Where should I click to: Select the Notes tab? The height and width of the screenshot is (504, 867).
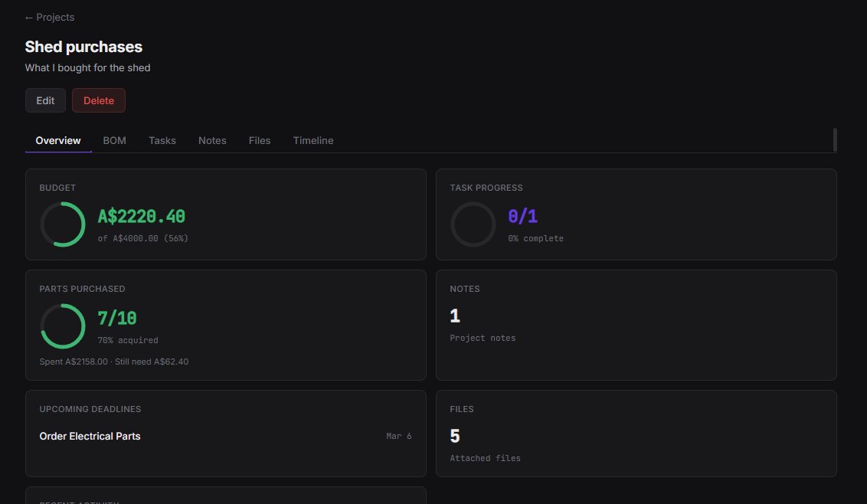(212, 140)
